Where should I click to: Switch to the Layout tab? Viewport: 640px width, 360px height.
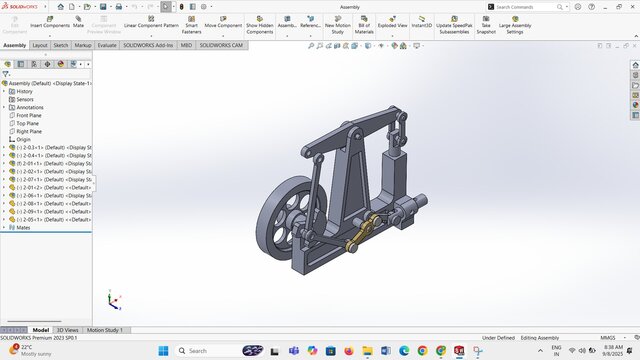pos(40,45)
